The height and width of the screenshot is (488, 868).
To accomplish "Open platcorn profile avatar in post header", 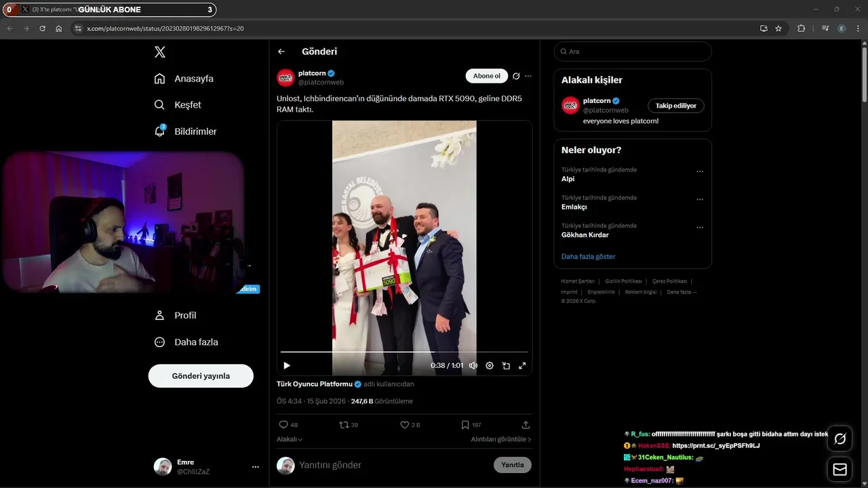I will [x=285, y=77].
